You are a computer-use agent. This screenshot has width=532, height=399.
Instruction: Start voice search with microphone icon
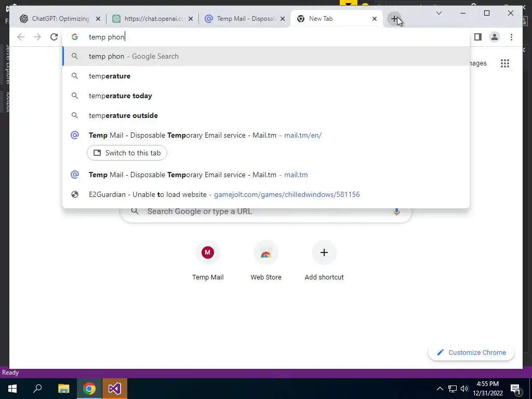(396, 212)
